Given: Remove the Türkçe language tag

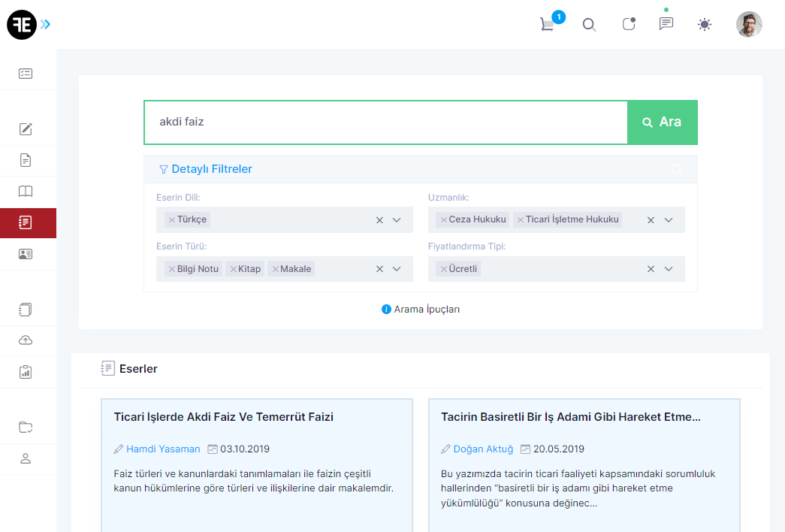Looking at the screenshot, I should 172,220.
